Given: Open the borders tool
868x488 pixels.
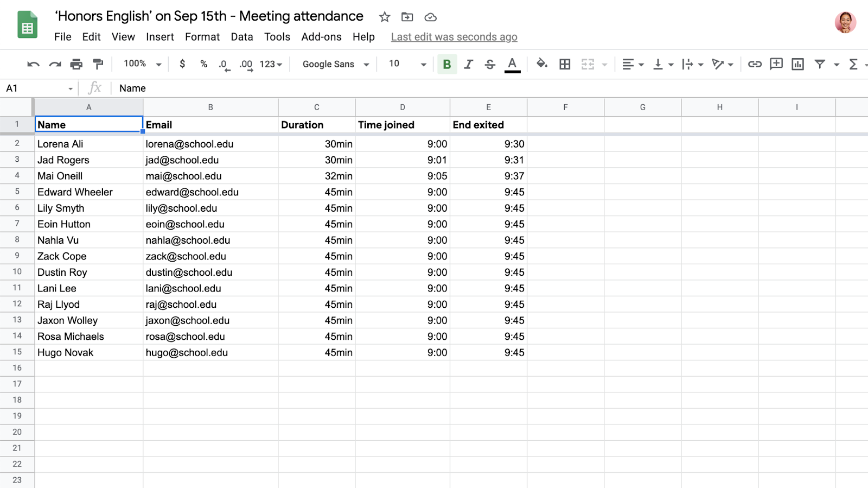Looking at the screenshot, I should 565,64.
